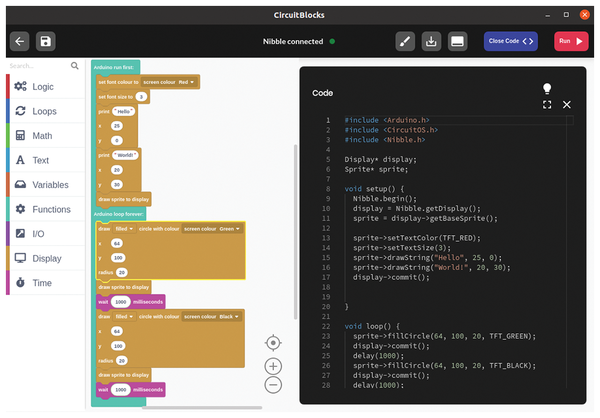Open the Math block category
The width and height of the screenshot is (600, 418).
[46, 136]
